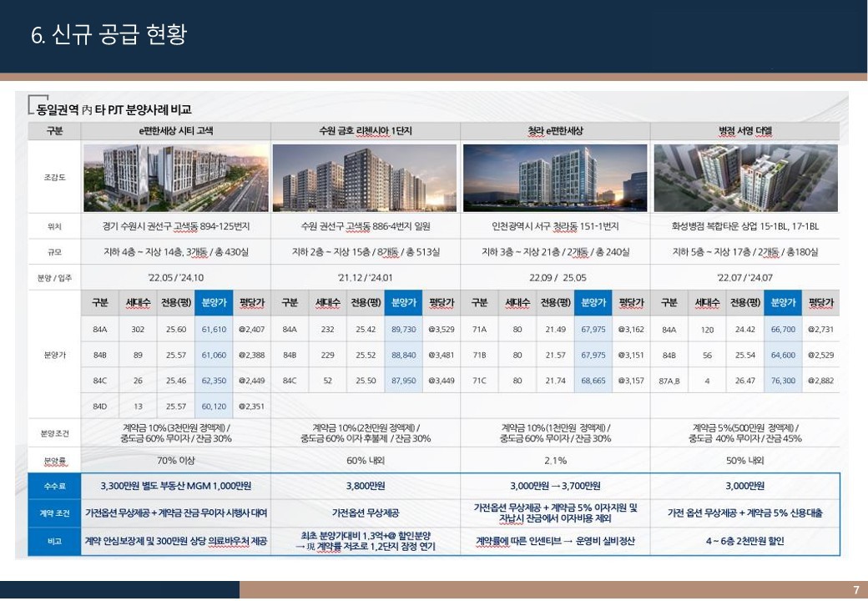Select address '수원 권선구 고색동 886-4번지 일원'
Screen dimensions: 868x601
coord(366,226)
